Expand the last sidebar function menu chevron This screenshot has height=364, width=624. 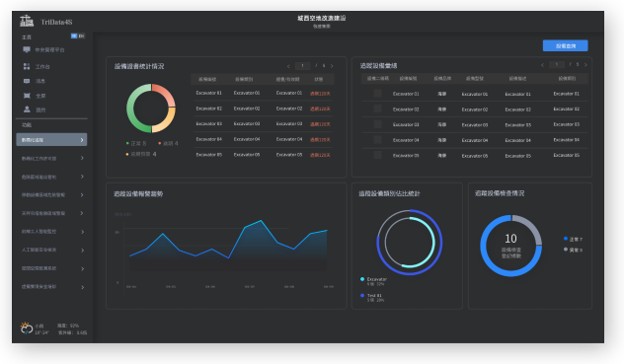tap(82, 287)
